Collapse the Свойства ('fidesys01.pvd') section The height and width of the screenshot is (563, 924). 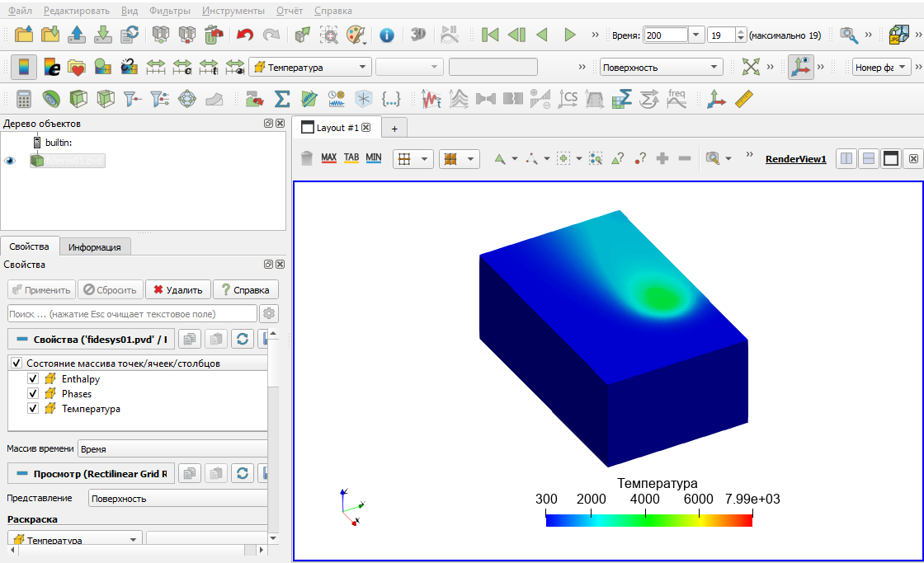click(x=22, y=340)
